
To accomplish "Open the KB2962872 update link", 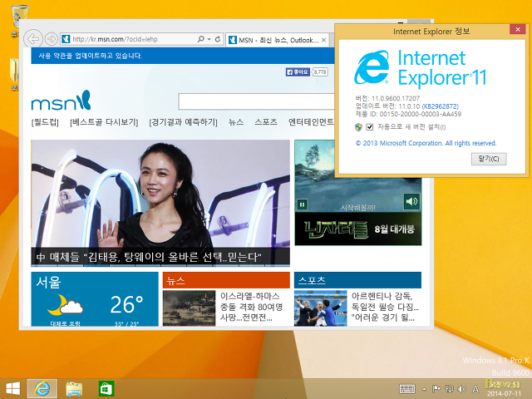I will point(440,106).
